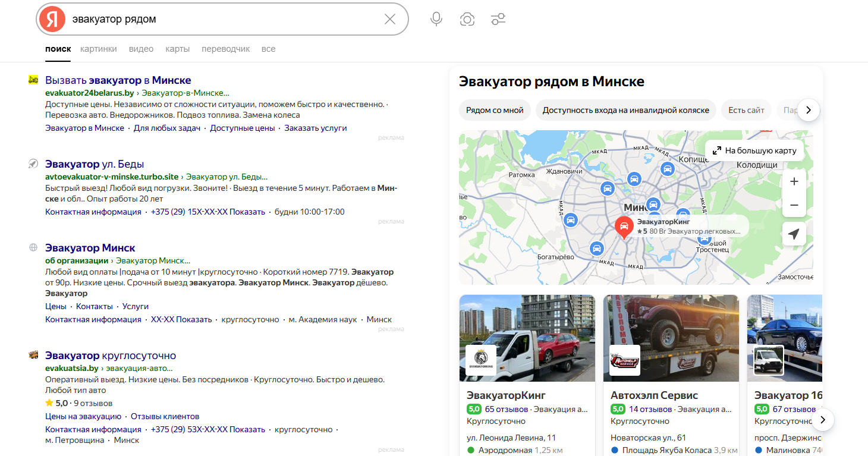Click the my-location arrow on map

[794, 234]
